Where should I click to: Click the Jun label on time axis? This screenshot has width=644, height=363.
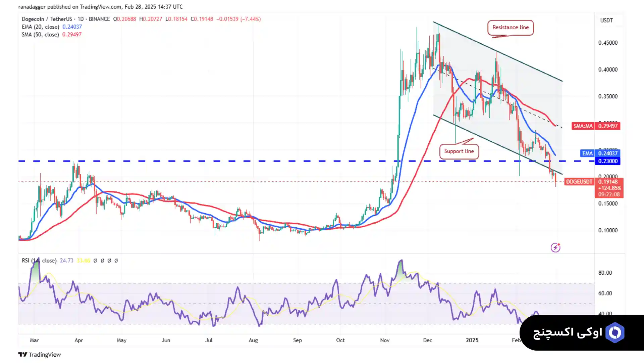click(166, 340)
